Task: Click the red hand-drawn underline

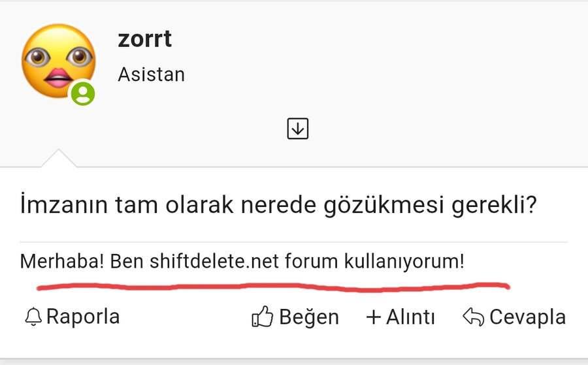Action: pos(274,287)
